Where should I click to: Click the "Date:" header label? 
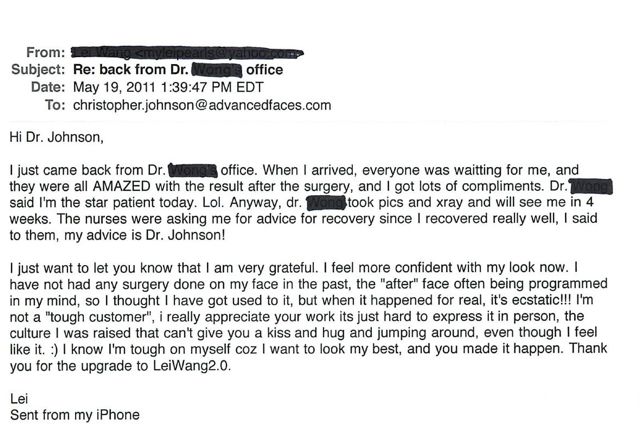tap(48, 87)
